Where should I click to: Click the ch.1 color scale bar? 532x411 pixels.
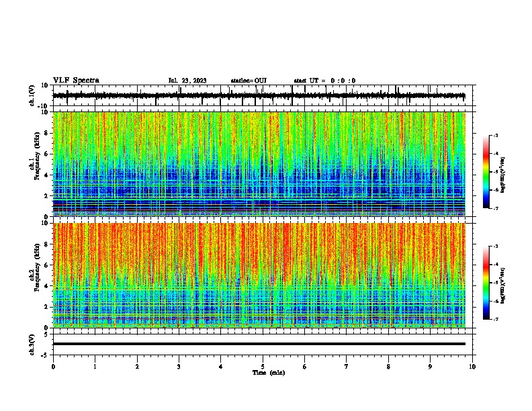[x=486, y=172]
